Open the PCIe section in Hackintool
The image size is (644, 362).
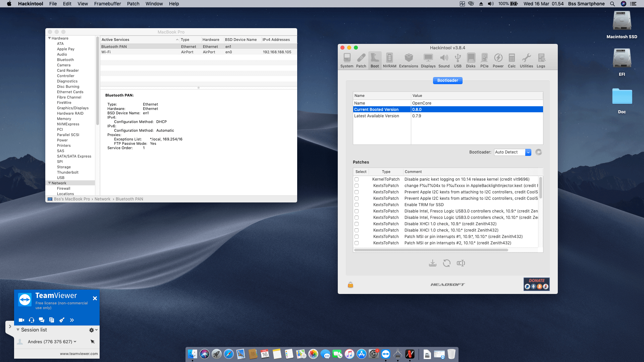[x=484, y=61]
